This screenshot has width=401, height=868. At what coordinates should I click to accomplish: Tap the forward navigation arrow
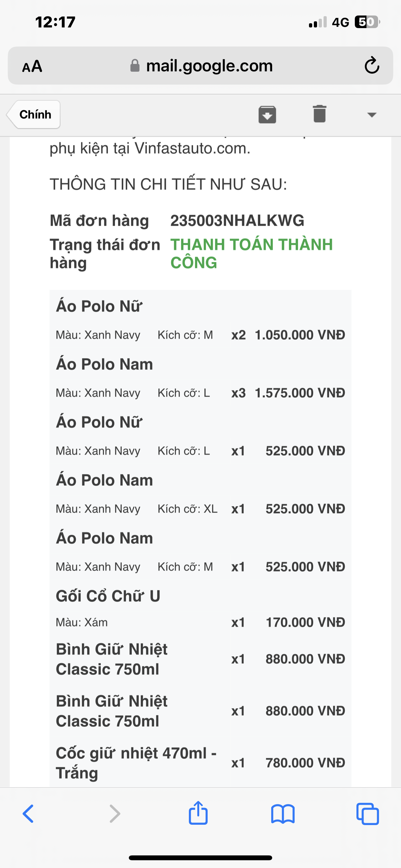coord(115,814)
